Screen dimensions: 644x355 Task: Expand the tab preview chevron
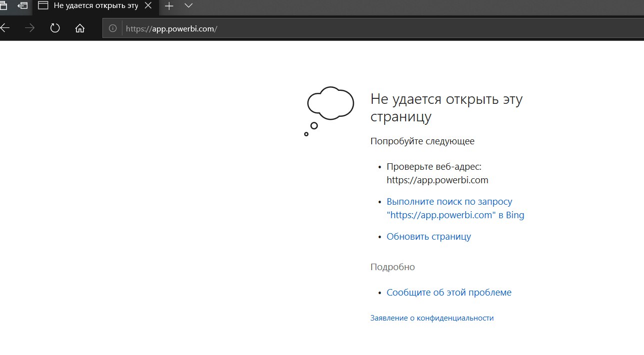[188, 6]
